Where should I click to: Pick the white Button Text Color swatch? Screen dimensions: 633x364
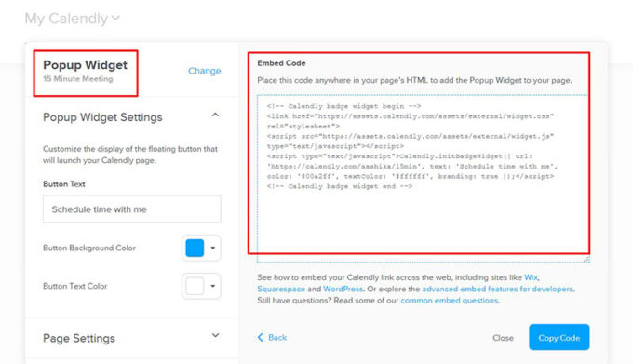(x=195, y=286)
